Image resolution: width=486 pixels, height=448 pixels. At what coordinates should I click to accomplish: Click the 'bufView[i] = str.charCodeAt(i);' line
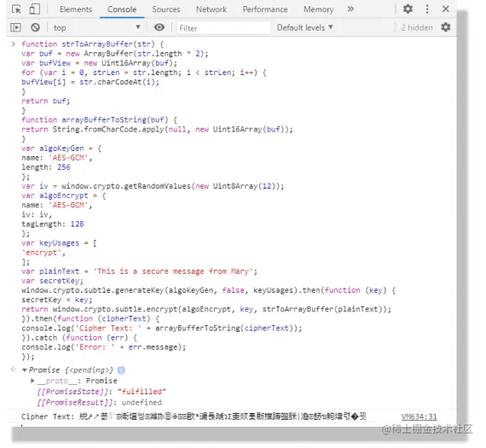point(90,82)
